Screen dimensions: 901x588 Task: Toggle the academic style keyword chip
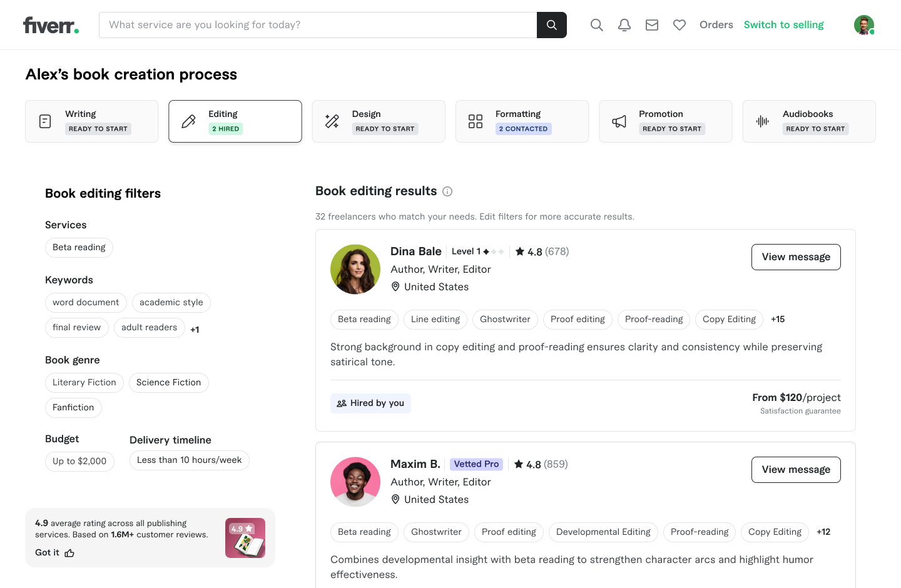tap(171, 303)
